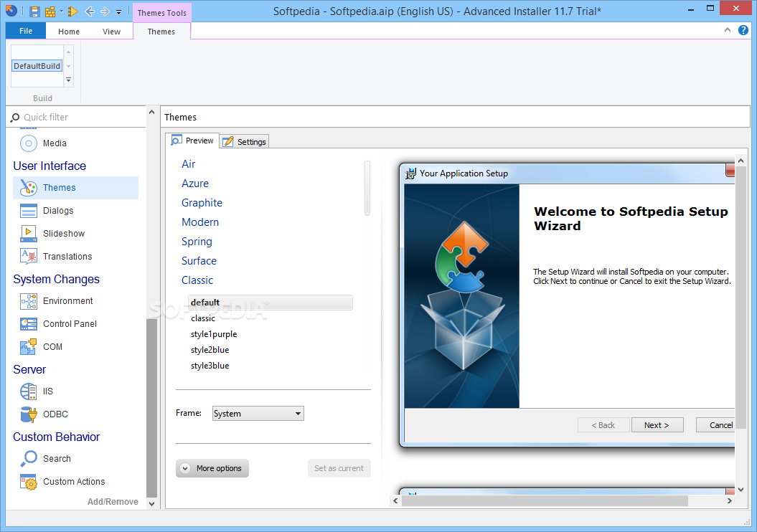Switch to the Settings tab
Screen dimensions: 757x532
pos(244,142)
